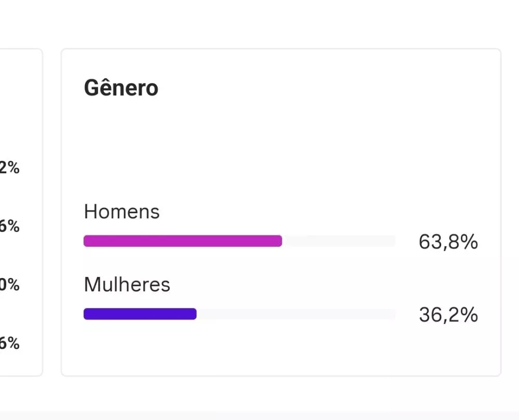The image size is (519, 420).
Task: Click the cut-off 6% beside the Homens row
Action: pyautogui.click(x=9, y=227)
